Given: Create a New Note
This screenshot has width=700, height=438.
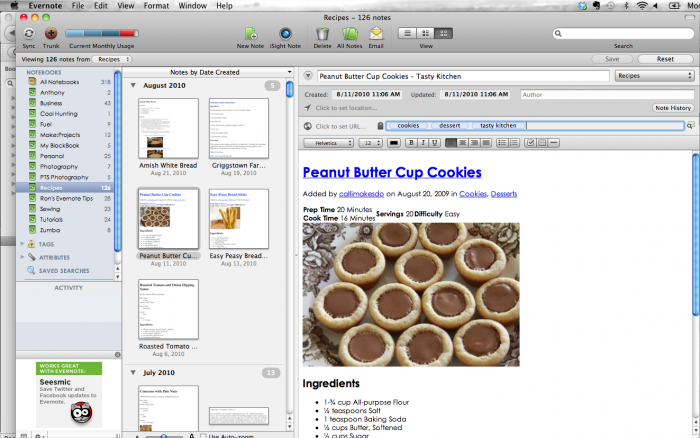Looking at the screenshot, I should tap(250, 34).
